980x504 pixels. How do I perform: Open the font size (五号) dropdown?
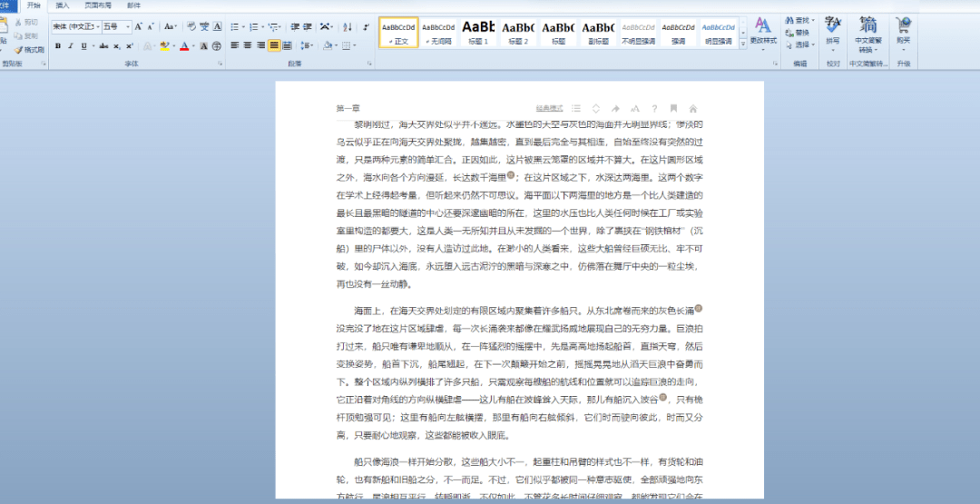coord(128,27)
